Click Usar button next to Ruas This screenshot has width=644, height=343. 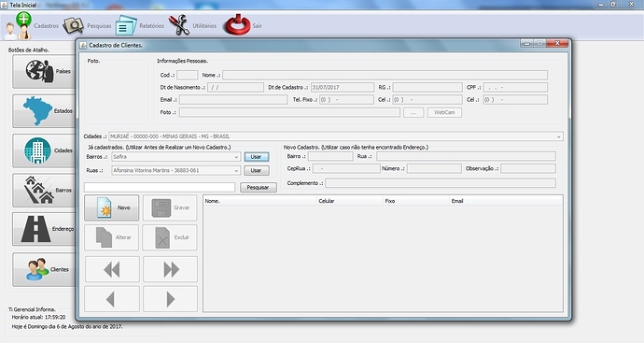(x=257, y=170)
